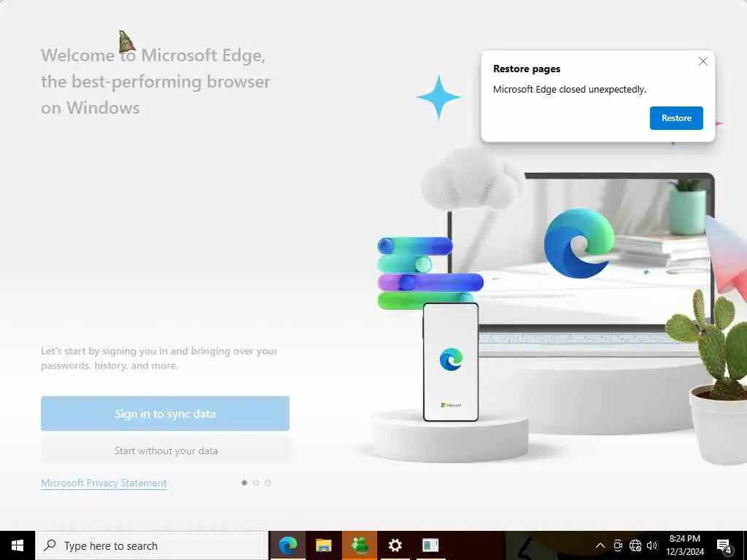The height and width of the screenshot is (560, 747).
Task: Open the news window app on taskbar
Action: point(430,545)
